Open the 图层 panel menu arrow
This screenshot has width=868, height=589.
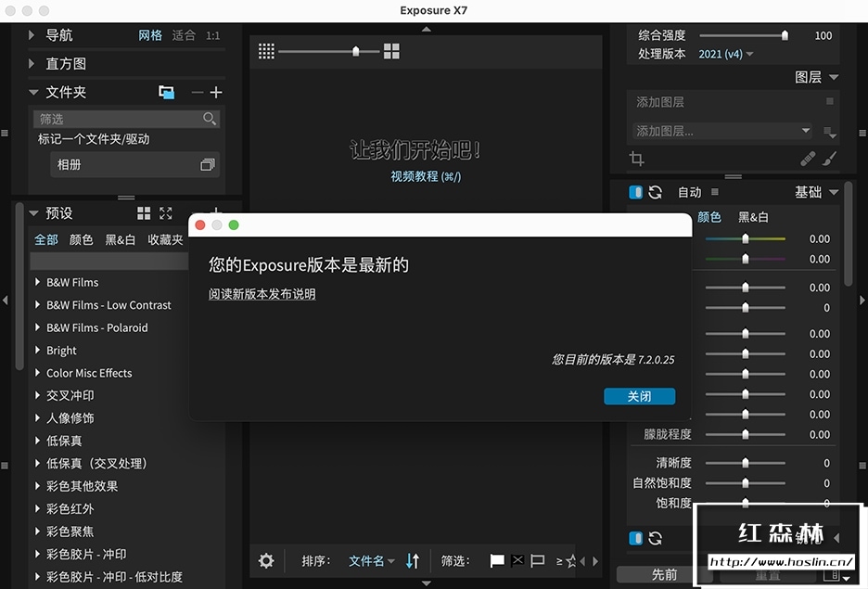[x=834, y=77]
